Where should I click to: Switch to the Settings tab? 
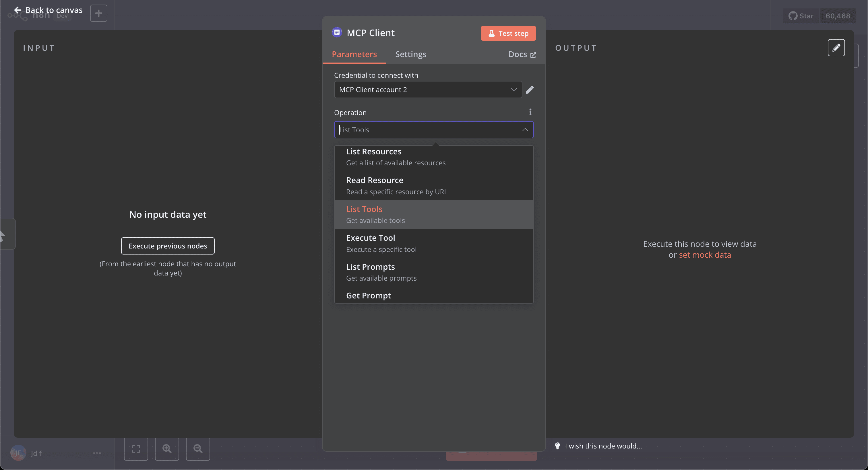(x=410, y=54)
